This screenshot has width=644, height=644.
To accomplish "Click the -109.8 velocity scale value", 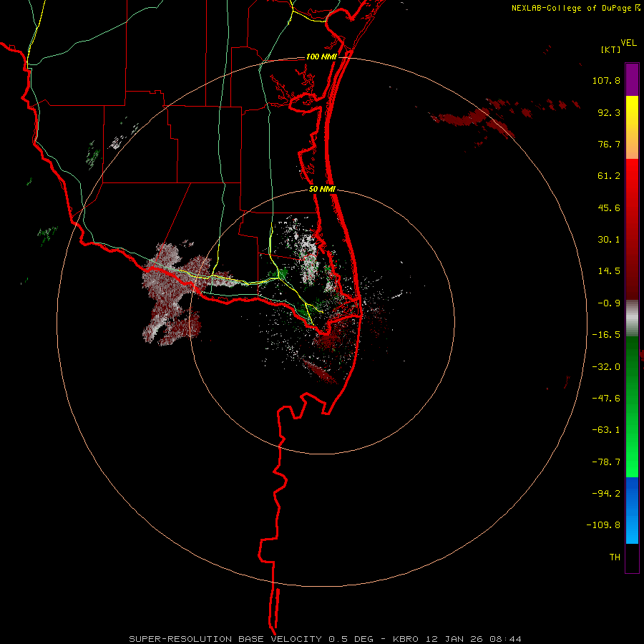I will (603, 525).
